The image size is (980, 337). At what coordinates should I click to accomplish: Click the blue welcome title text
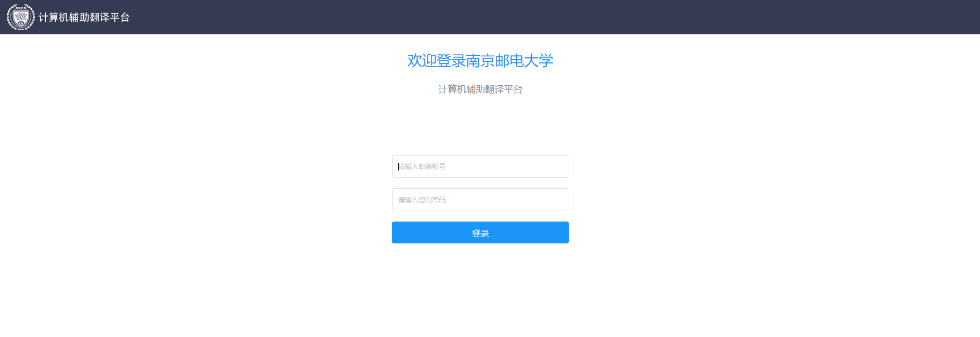480,60
